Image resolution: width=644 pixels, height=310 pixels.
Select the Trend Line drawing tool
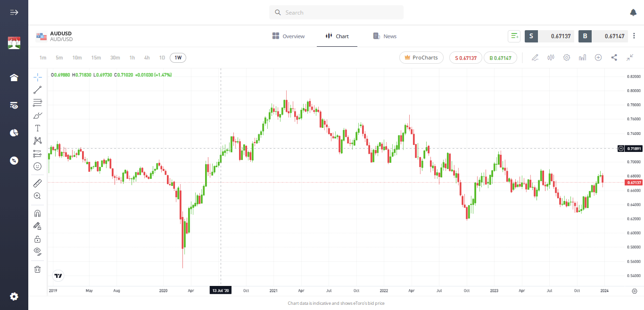tap(37, 90)
